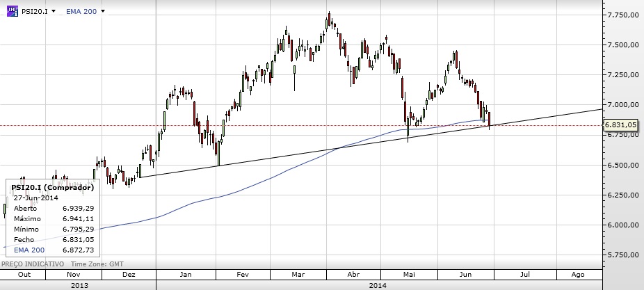Click the Aberto value 6.939,29
Image resolution: width=644 pixels, height=290 pixels.
tap(78, 208)
